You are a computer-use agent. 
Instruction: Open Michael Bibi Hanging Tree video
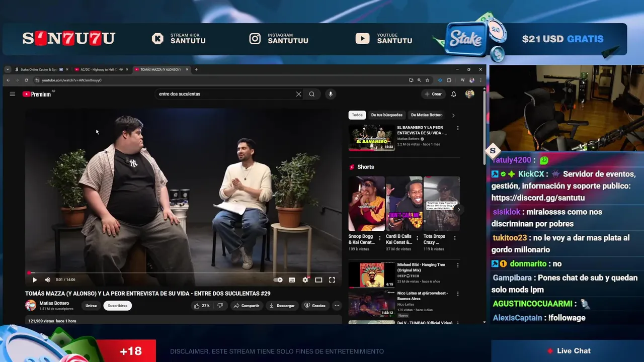pyautogui.click(x=372, y=275)
